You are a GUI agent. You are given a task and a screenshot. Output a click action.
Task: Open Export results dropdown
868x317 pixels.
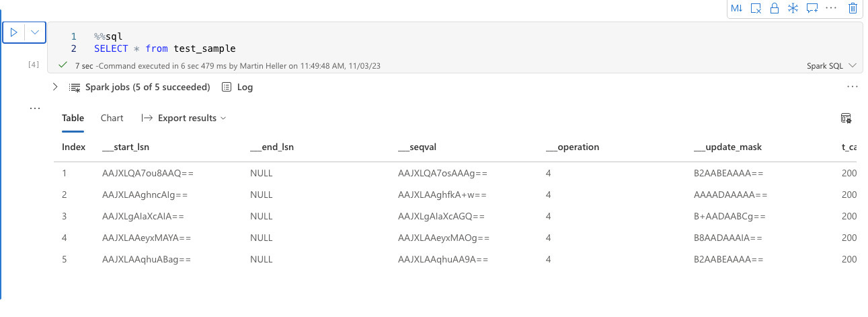click(184, 118)
